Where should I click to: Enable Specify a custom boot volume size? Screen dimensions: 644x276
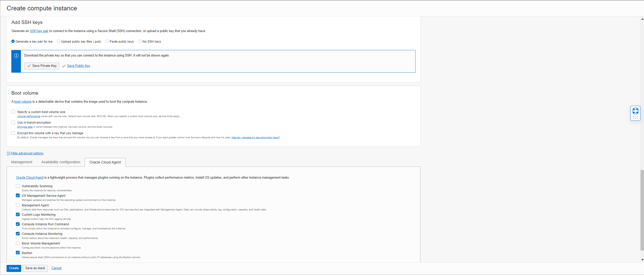pos(13,111)
